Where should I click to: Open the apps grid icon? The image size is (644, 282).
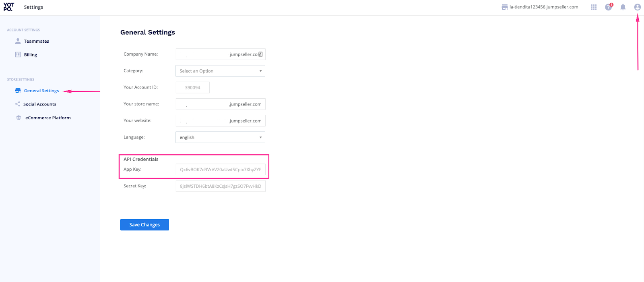[x=594, y=7]
